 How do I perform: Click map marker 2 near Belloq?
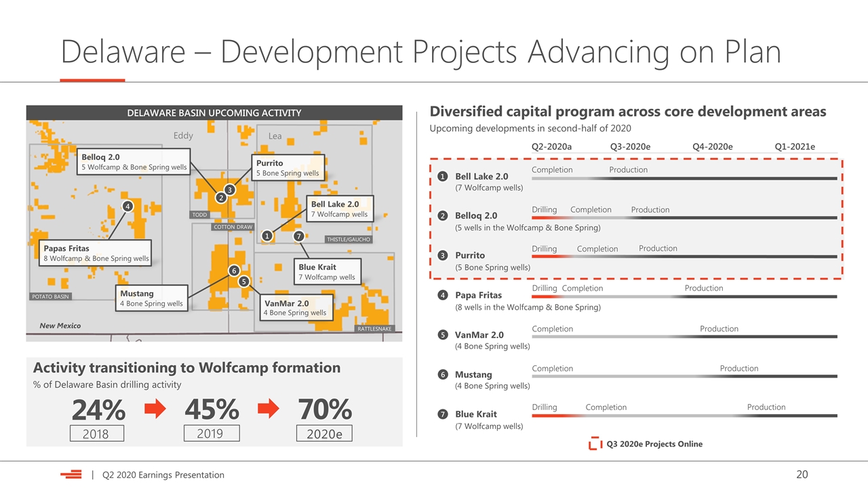tap(220, 198)
